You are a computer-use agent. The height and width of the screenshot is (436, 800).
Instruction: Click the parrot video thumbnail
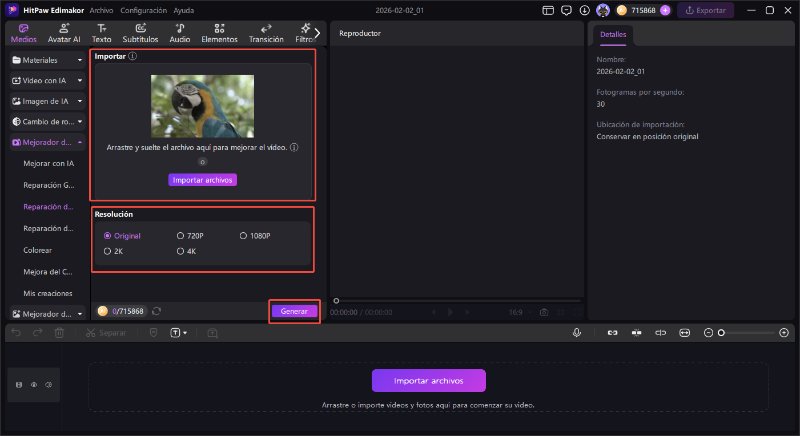point(203,106)
